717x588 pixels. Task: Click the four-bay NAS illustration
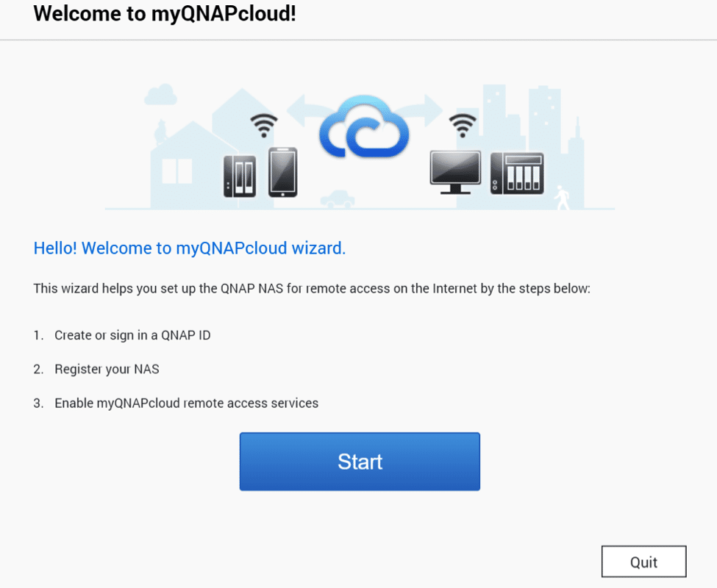coord(517,173)
